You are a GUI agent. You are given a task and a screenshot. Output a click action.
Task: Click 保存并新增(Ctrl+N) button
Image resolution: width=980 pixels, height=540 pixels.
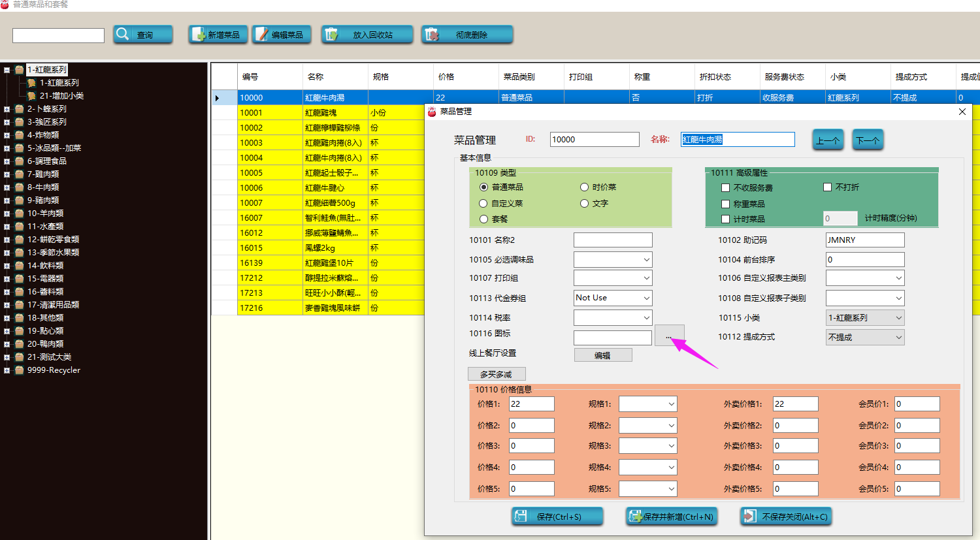pyautogui.click(x=672, y=516)
